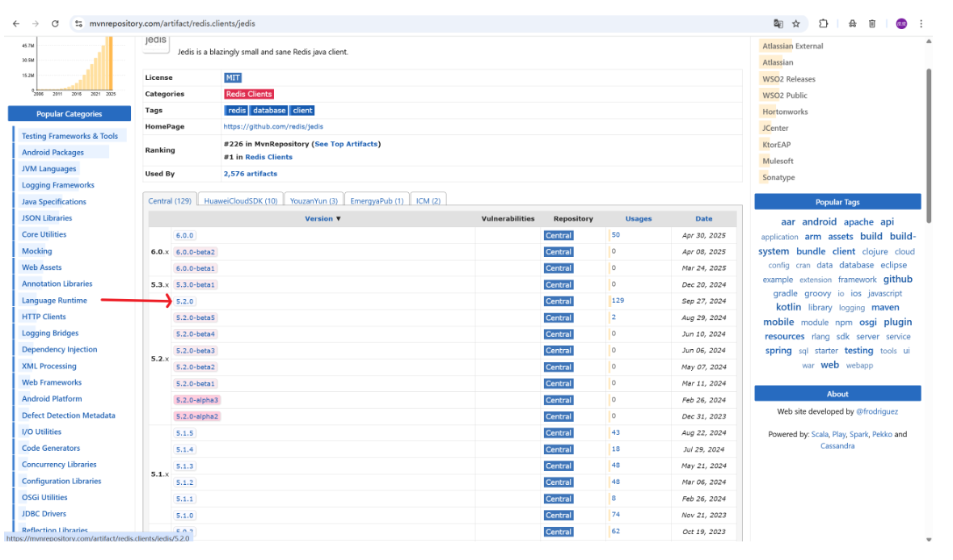953x560 pixels.
Task: Bookmark this page with the star icon
Action: point(796,23)
